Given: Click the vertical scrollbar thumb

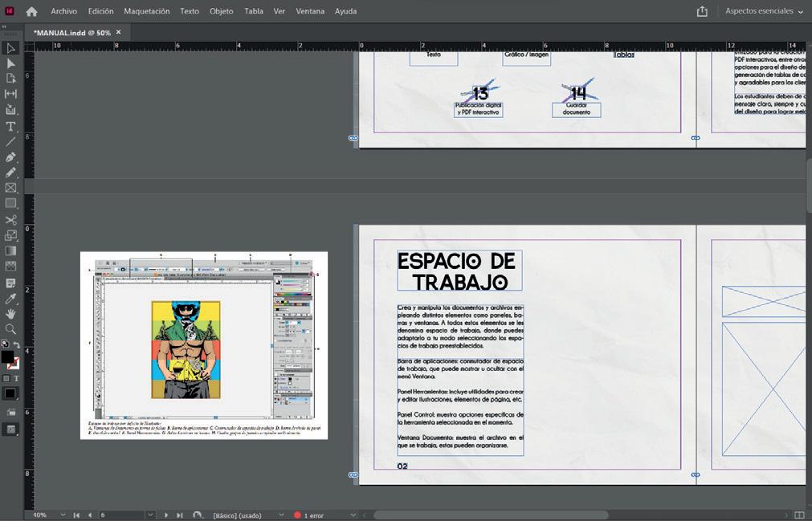Looking at the screenshot, I should pyautogui.click(x=809, y=185).
